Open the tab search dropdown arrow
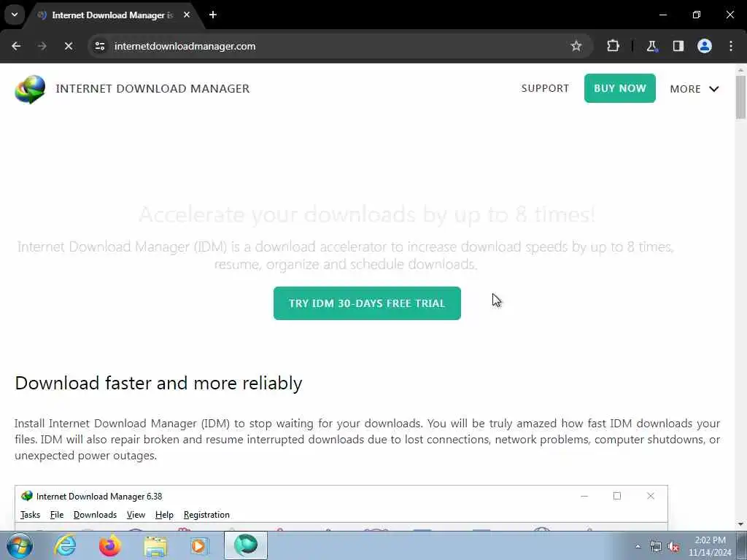 coord(15,15)
